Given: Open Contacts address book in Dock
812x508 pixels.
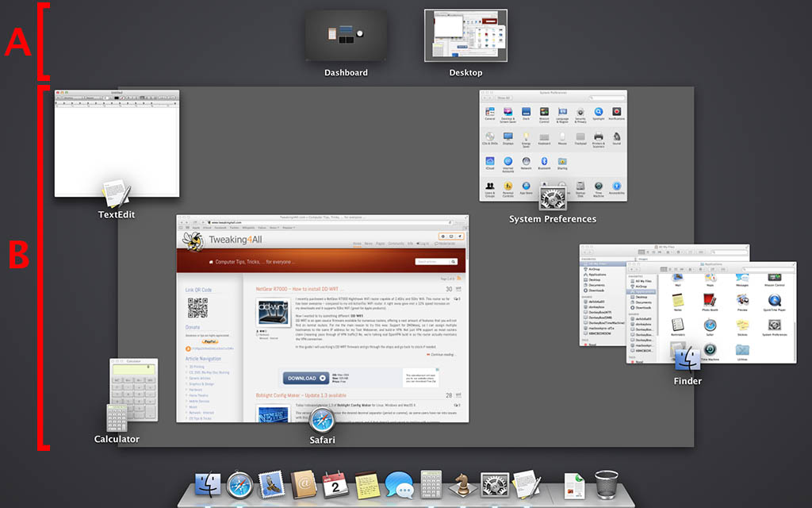Looking at the screenshot, I should click(x=304, y=485).
